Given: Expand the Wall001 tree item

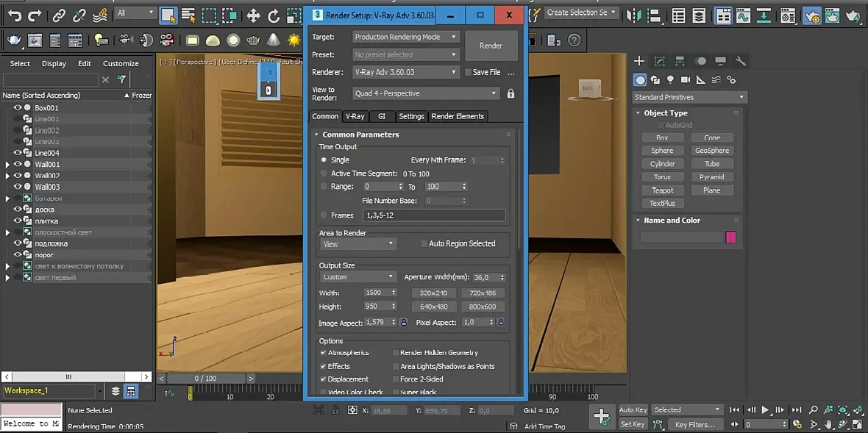Looking at the screenshot, I should [7, 165].
